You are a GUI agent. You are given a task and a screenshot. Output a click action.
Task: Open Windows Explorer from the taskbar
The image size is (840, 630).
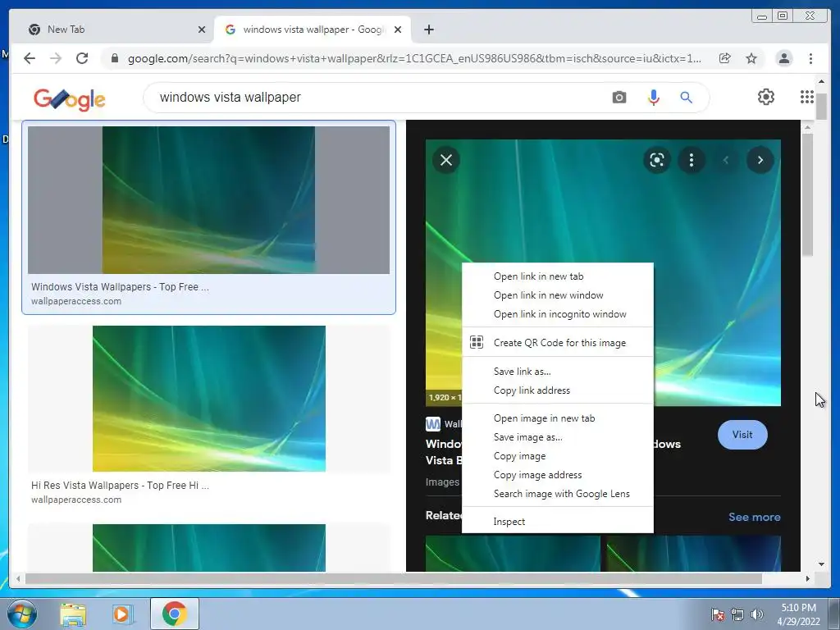(x=73, y=614)
